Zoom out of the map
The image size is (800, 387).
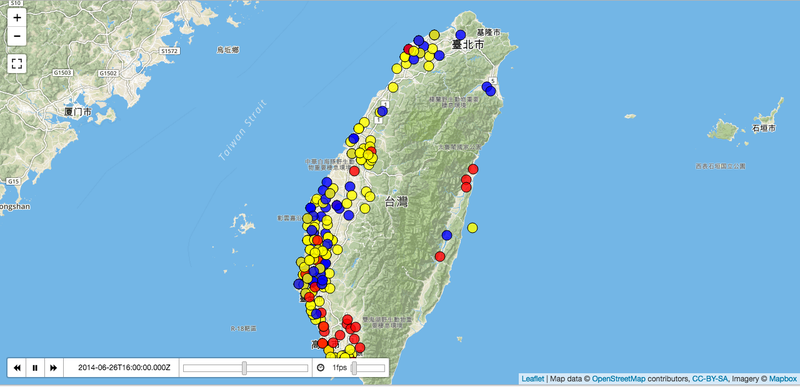(17, 36)
